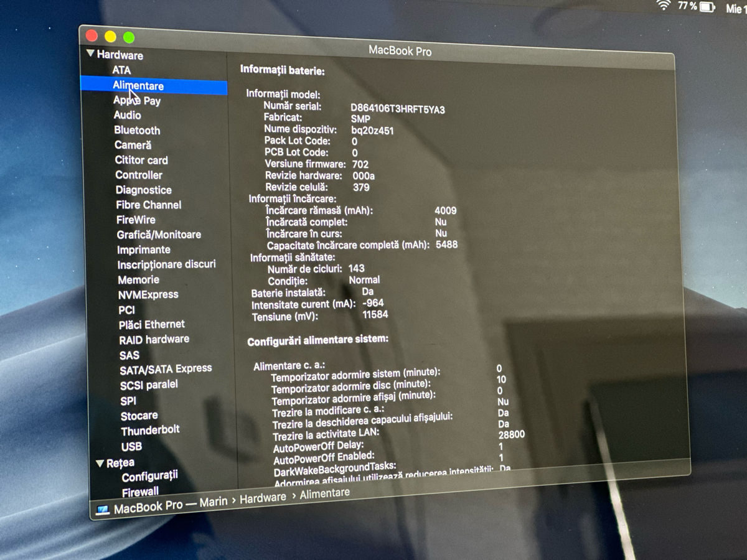Collapse the Rețea tree section
Viewport: 747px width, 560px height.
(x=100, y=463)
